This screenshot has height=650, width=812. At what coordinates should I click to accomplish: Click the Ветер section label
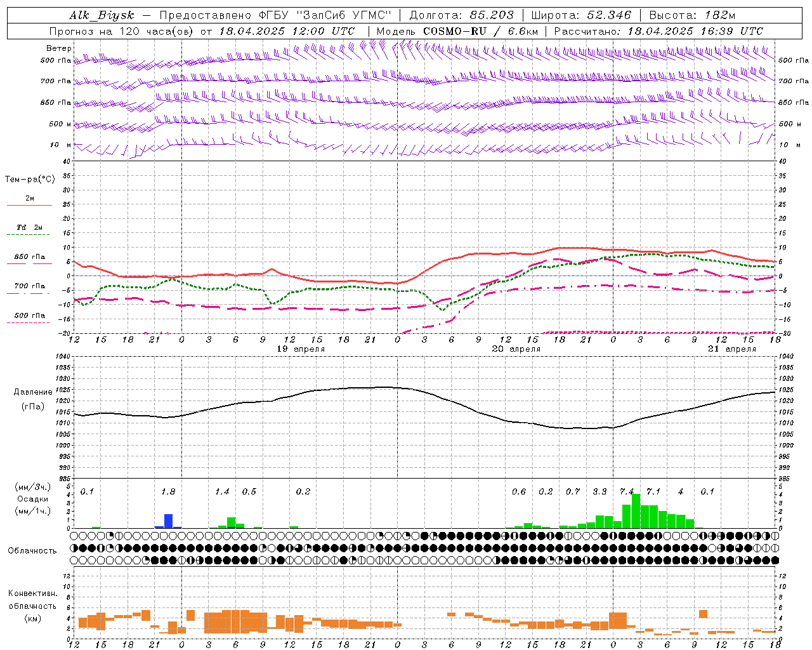tap(58, 48)
